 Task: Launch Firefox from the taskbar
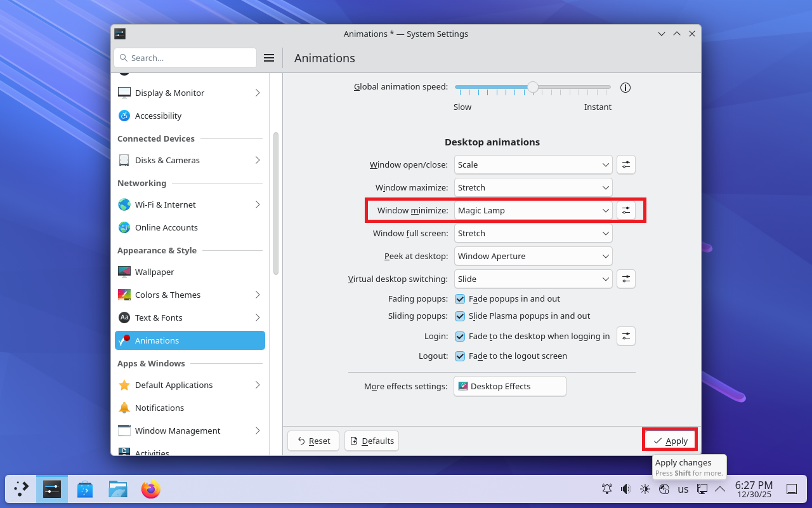coord(150,489)
